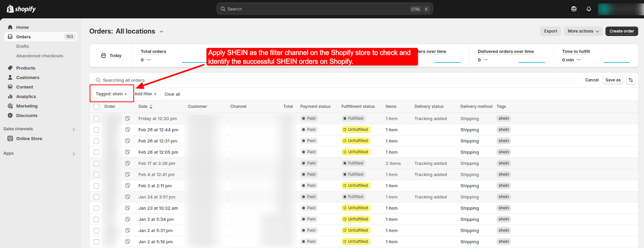Click the Time to fulfill metric
Image resolution: width=644 pixels, height=248 pixels.
pos(576,52)
